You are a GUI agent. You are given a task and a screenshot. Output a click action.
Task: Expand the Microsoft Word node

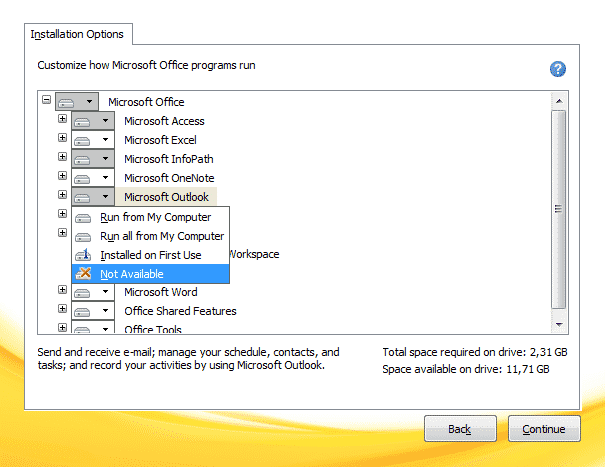pyautogui.click(x=63, y=289)
